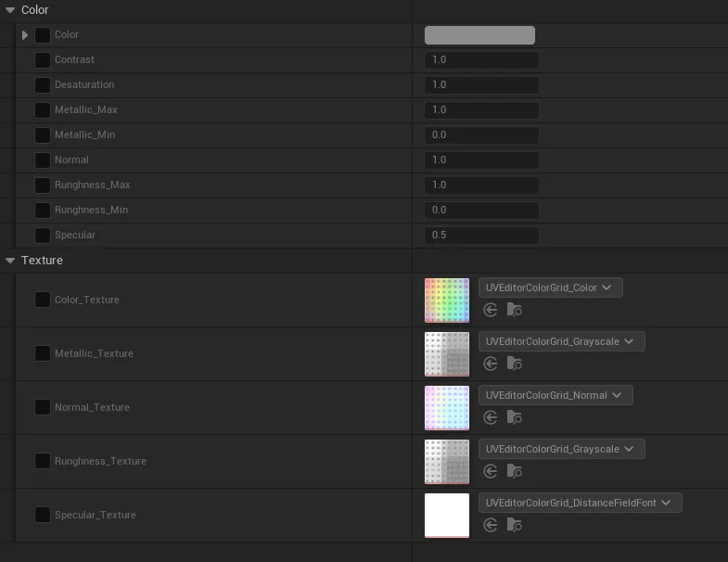The image size is (728, 562).
Task: Open the UVEditorColorGrid_Normal asset dropdown
Action: click(x=556, y=395)
